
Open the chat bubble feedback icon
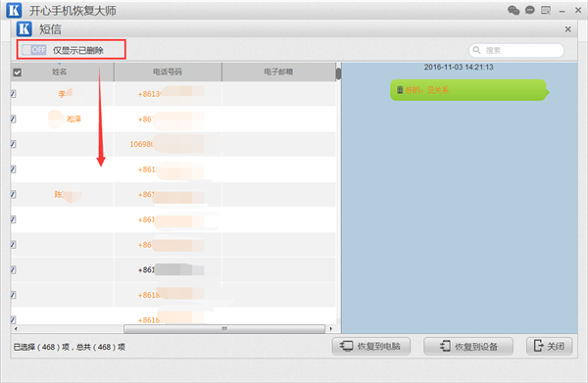coord(529,10)
